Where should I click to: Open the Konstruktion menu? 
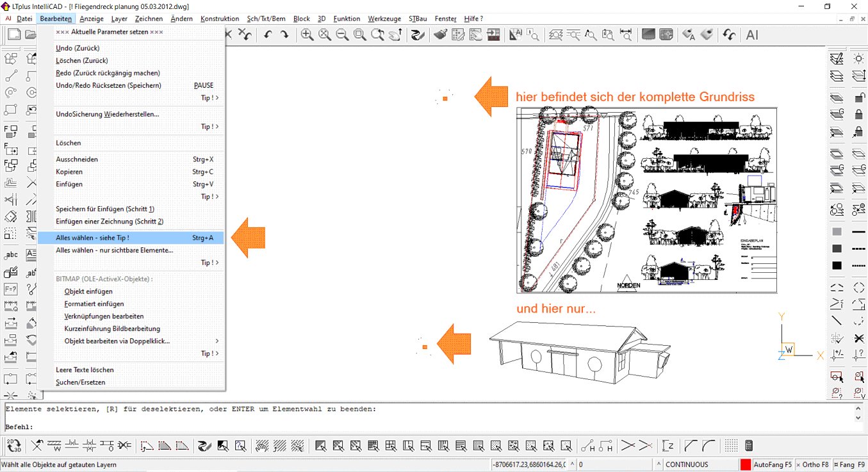point(220,19)
